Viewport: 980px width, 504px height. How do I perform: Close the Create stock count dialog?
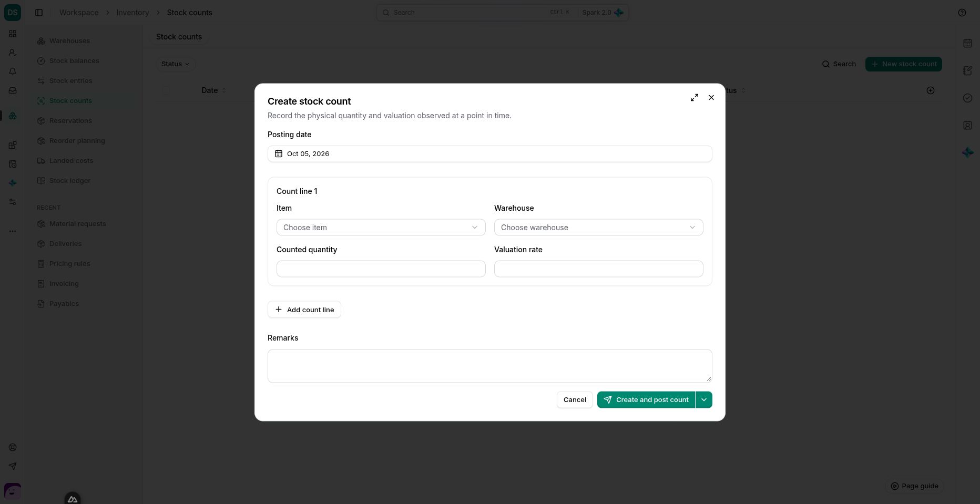point(711,98)
